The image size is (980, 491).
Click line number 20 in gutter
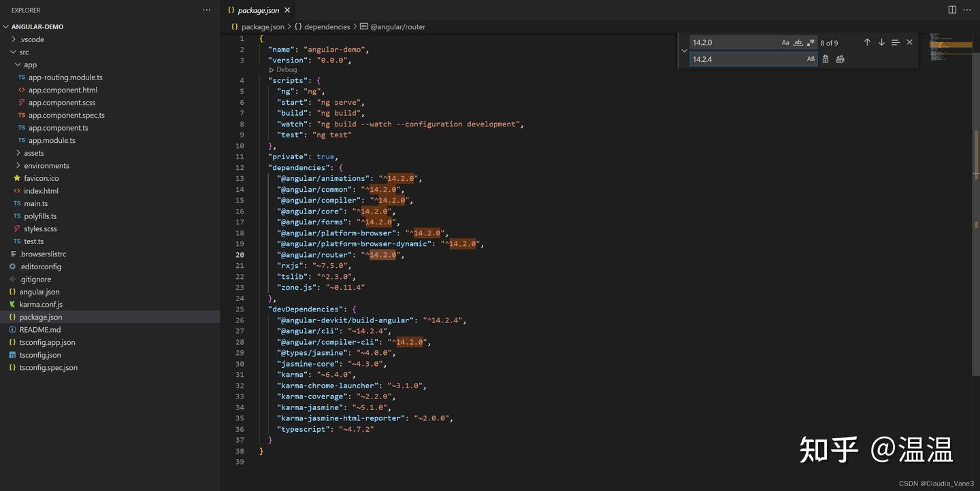(240, 255)
